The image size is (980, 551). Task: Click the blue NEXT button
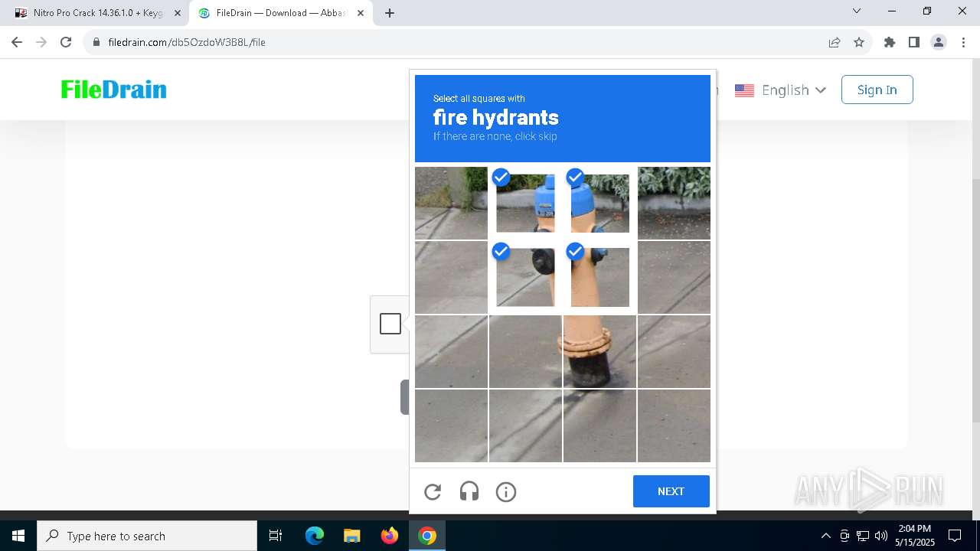coord(671,491)
